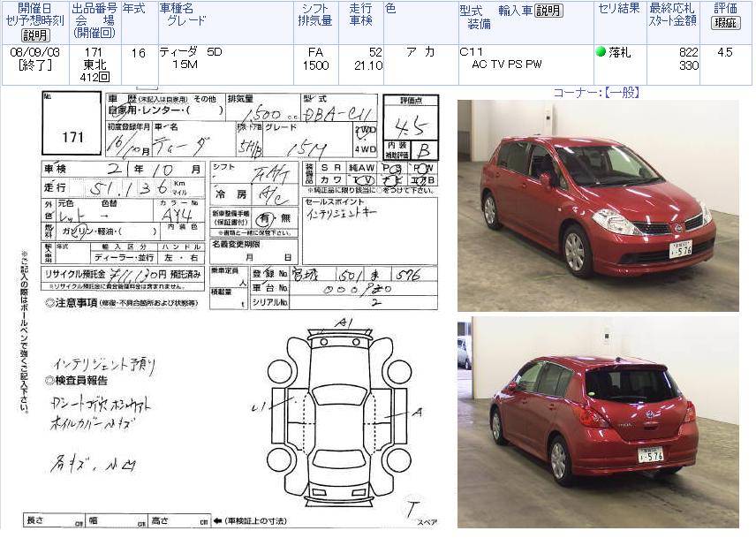Select the コーナー:【一般】 label
The image size is (756, 546).
pos(596,92)
